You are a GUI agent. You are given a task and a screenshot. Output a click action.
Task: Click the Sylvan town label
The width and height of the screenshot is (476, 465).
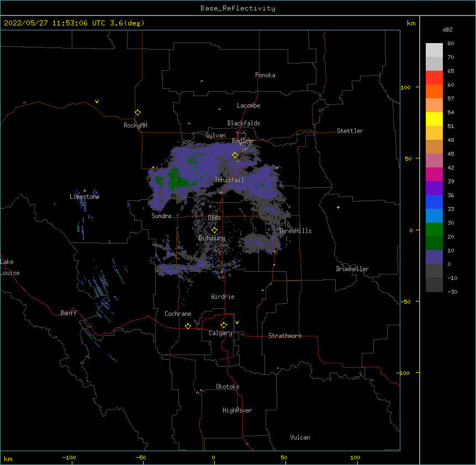click(215, 135)
